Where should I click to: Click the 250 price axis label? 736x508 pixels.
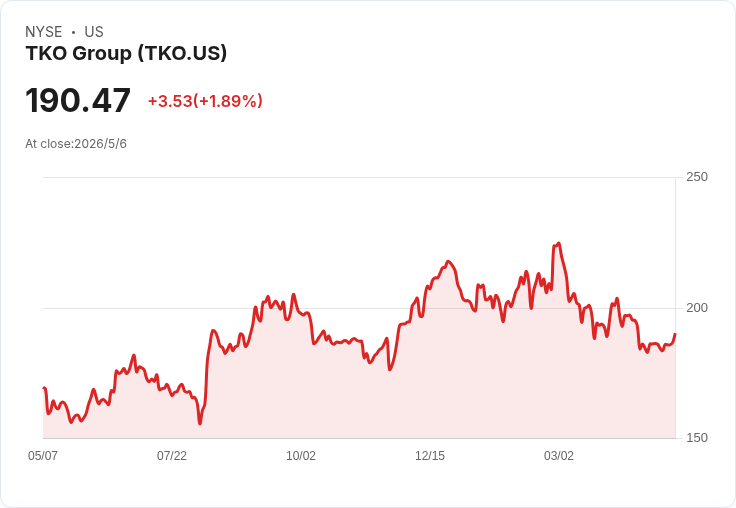(x=697, y=177)
